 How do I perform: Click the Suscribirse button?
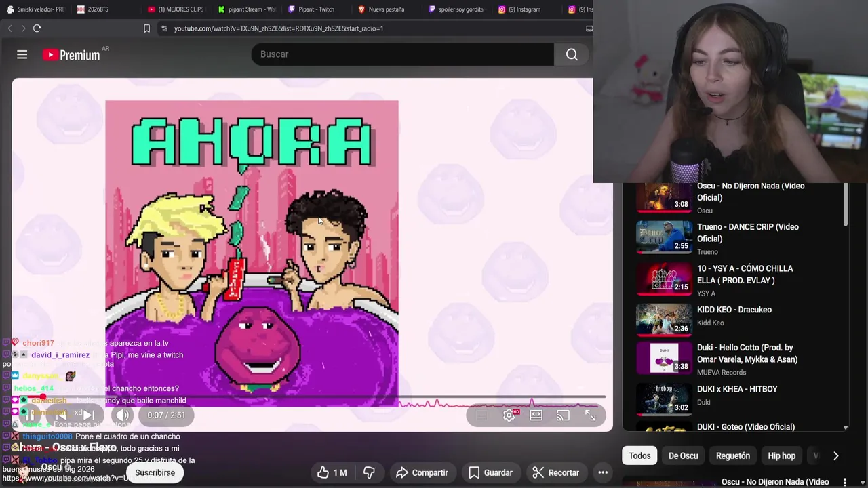point(155,472)
